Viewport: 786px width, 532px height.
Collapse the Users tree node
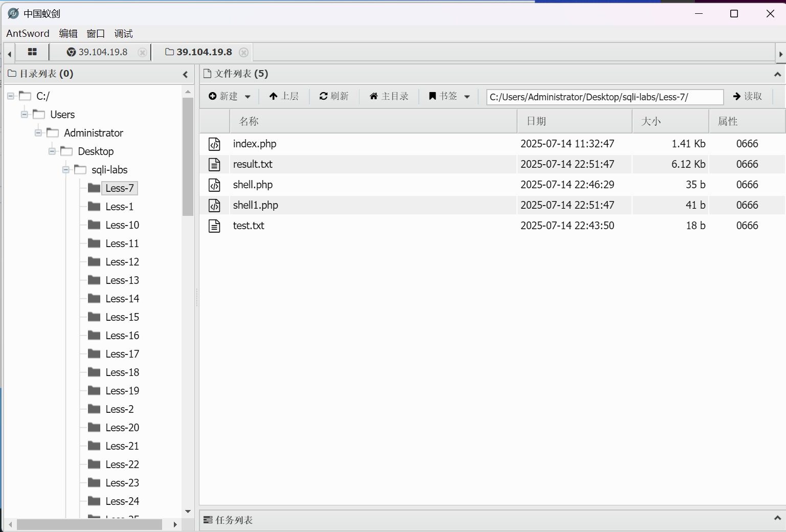24,114
